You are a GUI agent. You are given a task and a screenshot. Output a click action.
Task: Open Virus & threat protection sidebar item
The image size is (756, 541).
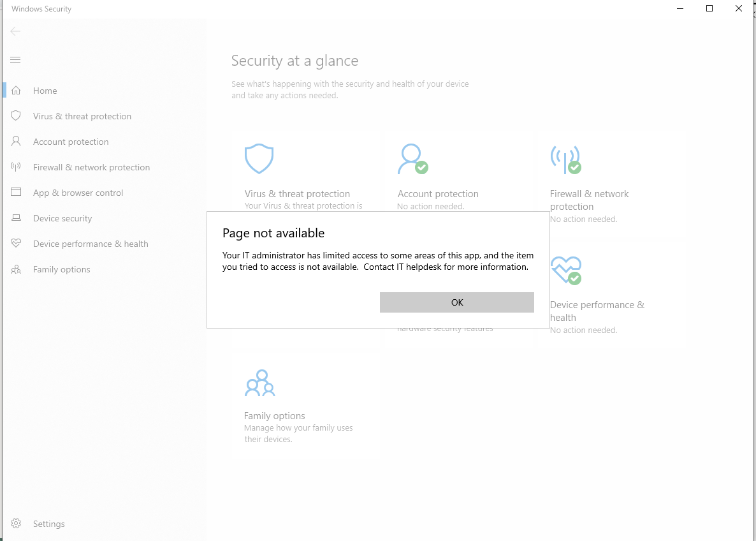click(82, 116)
